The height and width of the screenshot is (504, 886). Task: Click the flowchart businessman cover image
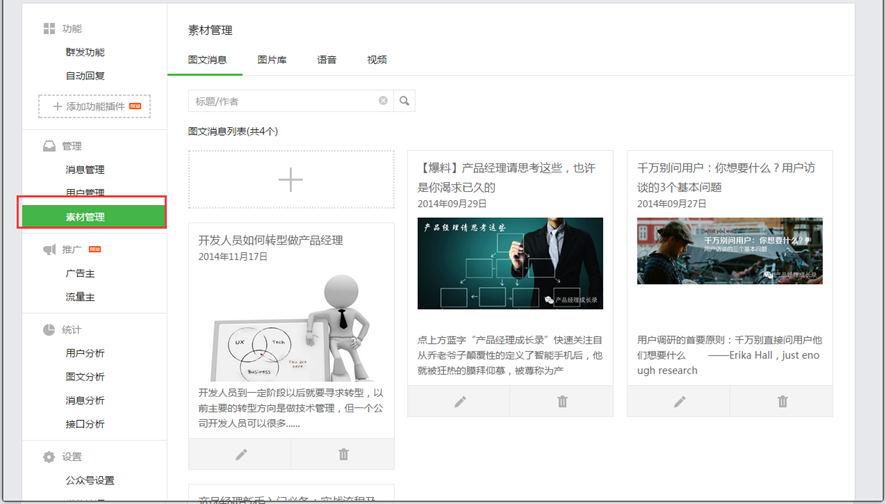click(x=510, y=263)
